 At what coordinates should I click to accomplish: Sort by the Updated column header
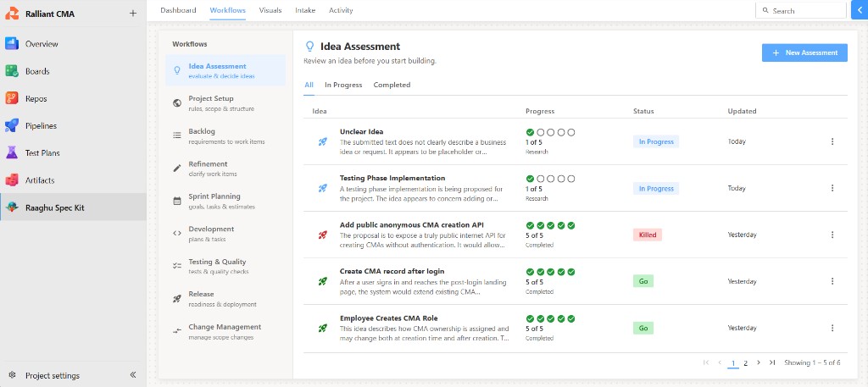742,111
